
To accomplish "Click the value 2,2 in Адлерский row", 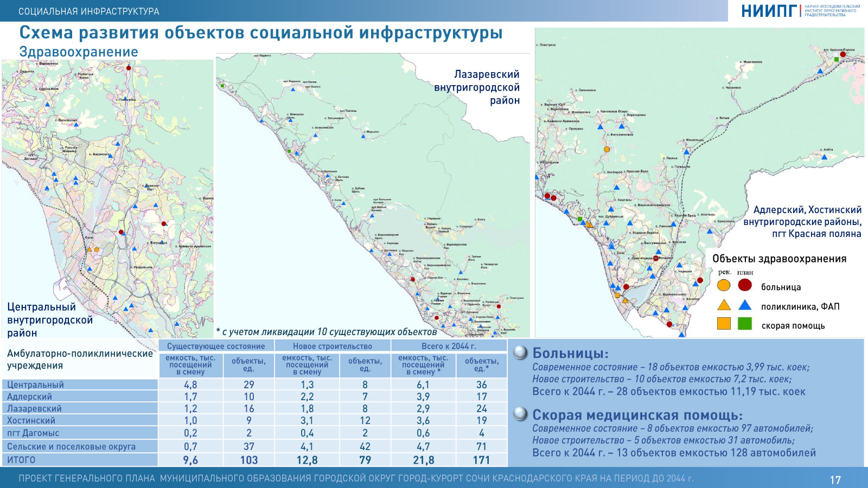I will [x=307, y=396].
